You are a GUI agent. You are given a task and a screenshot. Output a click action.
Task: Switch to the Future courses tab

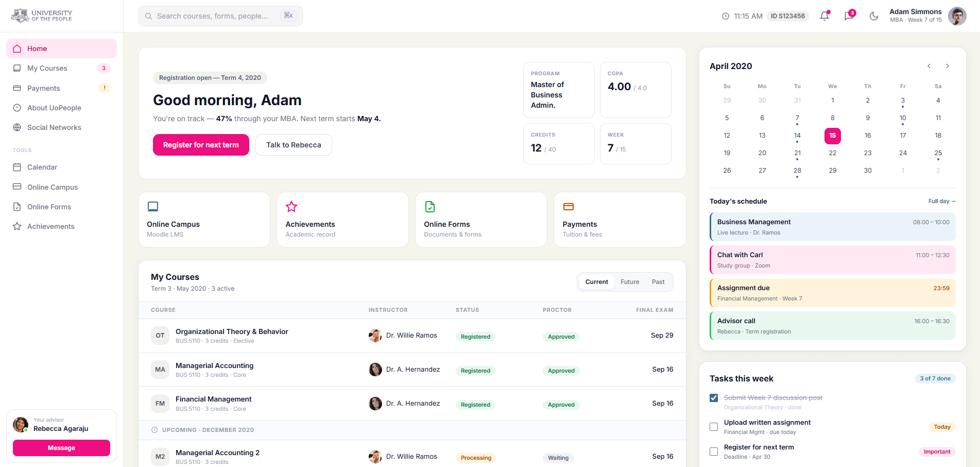tap(629, 282)
